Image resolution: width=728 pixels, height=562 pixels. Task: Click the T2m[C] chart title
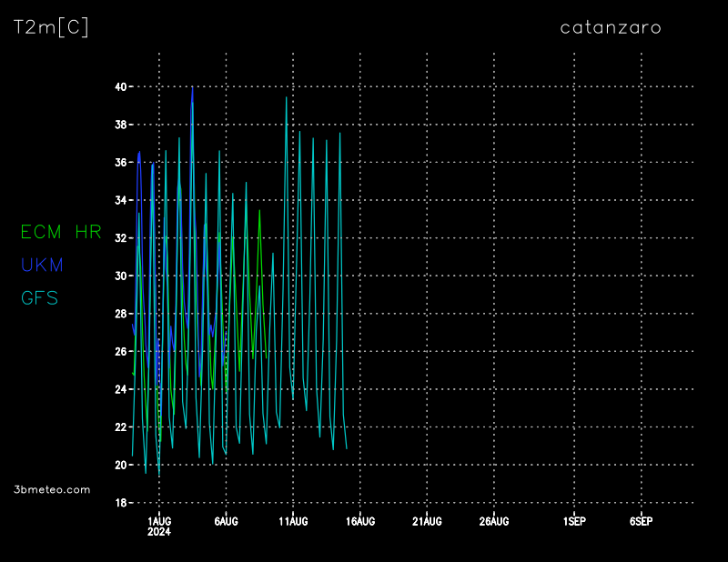tap(51, 27)
